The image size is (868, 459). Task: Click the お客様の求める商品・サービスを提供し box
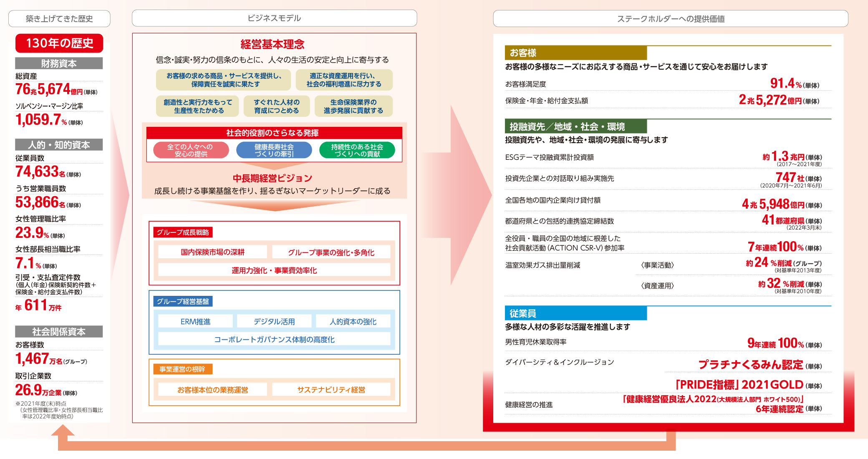click(223, 80)
